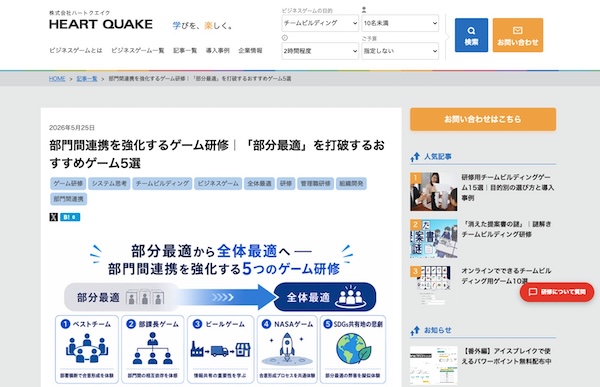Open notice アイスブレイクで使えるパワーポイント無料配布中
This screenshot has width=600, height=387.
[507, 356]
